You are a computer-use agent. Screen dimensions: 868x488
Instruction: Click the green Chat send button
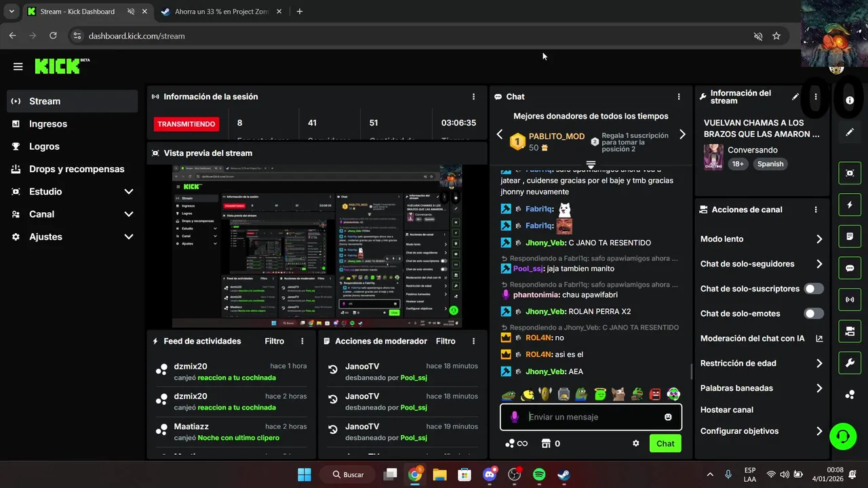click(665, 443)
